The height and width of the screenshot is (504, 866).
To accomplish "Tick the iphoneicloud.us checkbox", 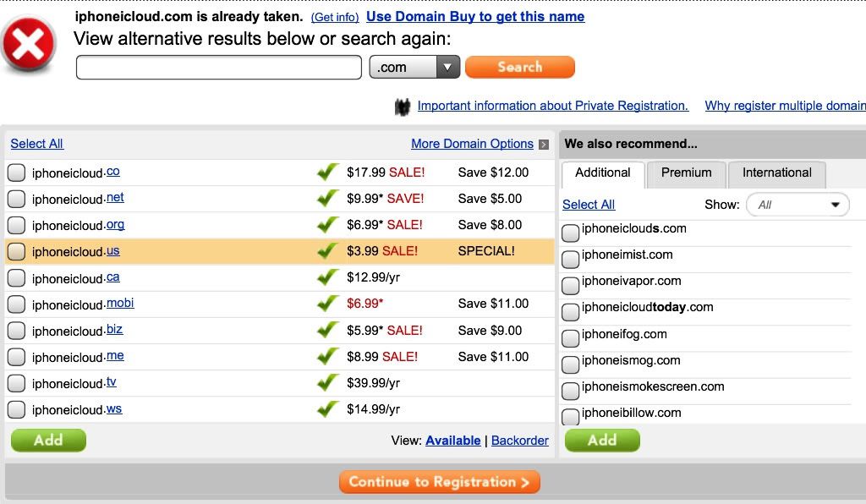I will [x=17, y=251].
